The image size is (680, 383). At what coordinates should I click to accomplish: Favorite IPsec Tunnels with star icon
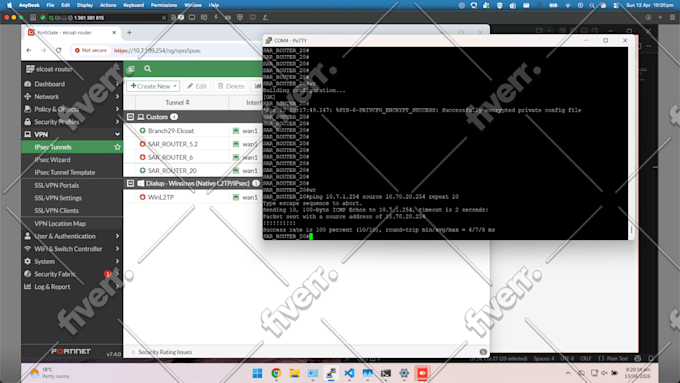[x=117, y=147]
